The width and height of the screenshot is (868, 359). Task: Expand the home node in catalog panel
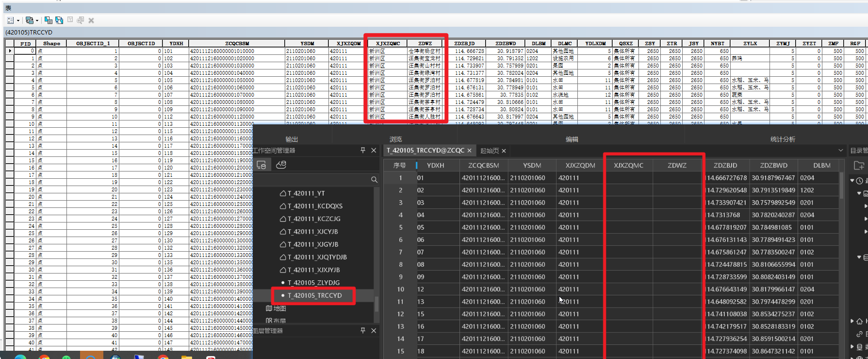(852, 321)
